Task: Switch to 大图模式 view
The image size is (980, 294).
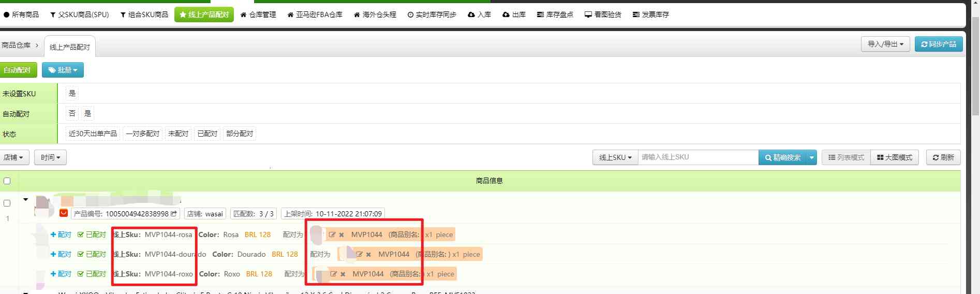Action: coord(895,157)
